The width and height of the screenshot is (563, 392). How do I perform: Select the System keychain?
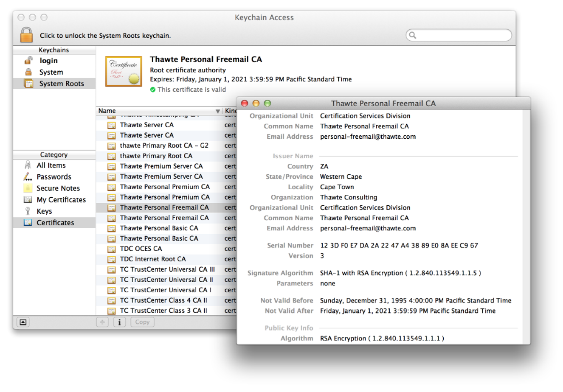point(51,72)
